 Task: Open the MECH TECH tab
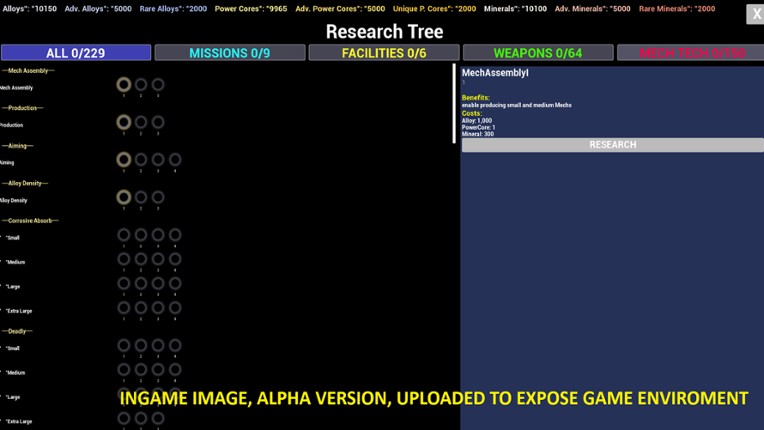[x=690, y=53]
